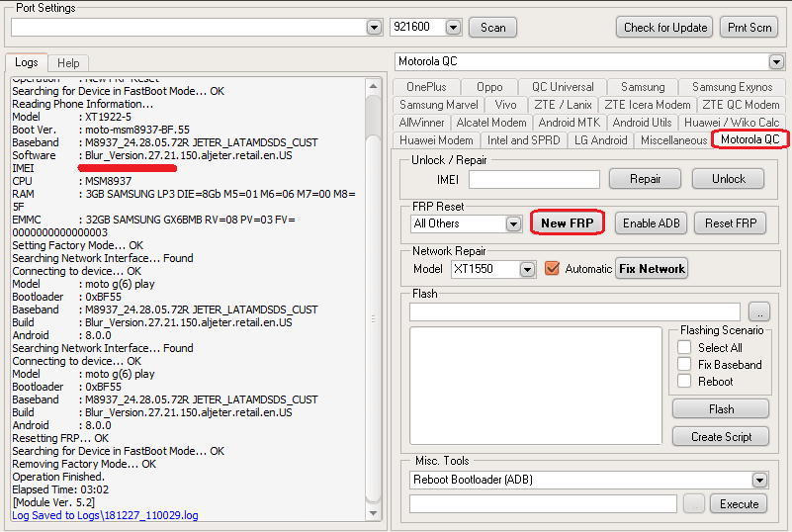The image size is (792, 532).
Task: Click the Misc. Tools parameter field
Action: [x=543, y=504]
